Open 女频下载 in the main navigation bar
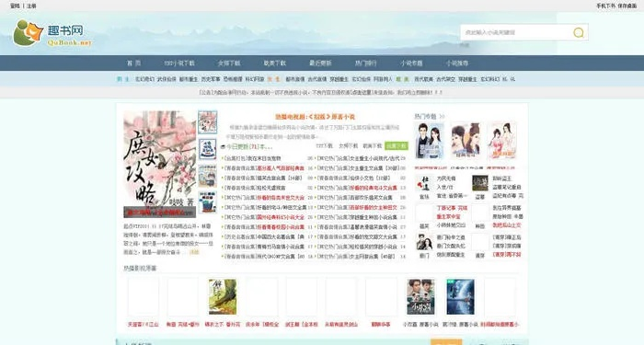 click(229, 63)
